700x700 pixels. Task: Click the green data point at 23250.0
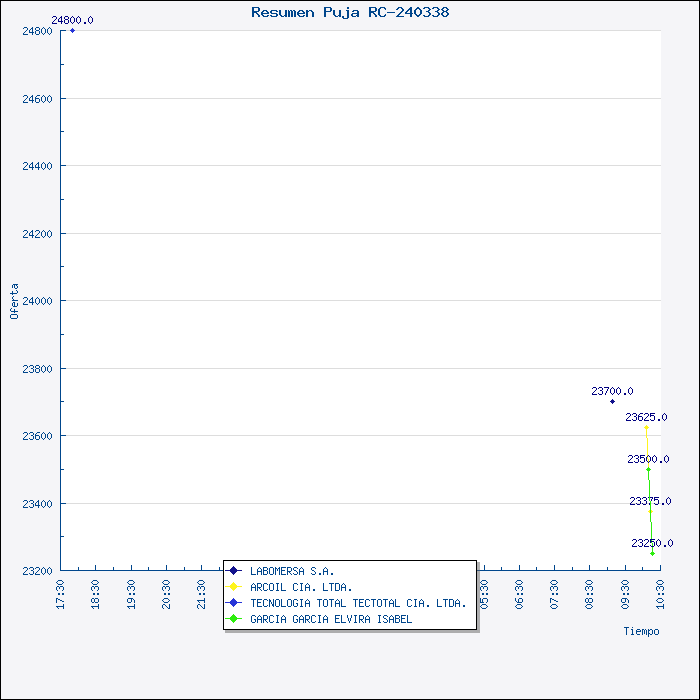click(x=652, y=553)
